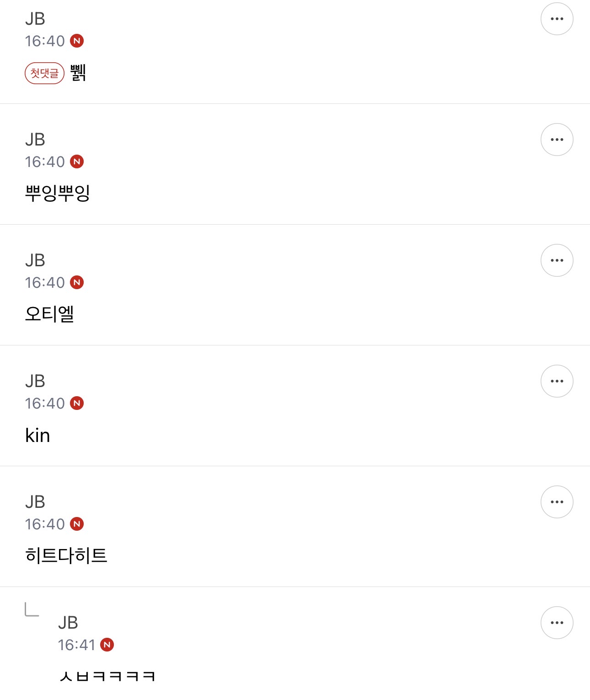This screenshot has height=700, width=590.
Task: Click the new badge on the 히트다히트 comment
Action: (77, 524)
